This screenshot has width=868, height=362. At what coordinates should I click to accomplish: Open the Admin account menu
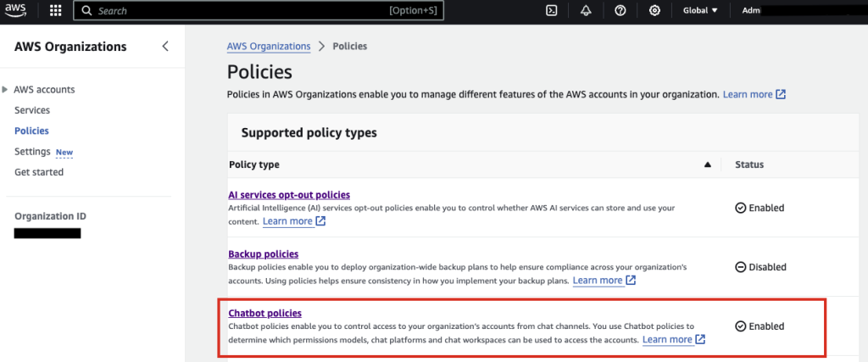[752, 10]
